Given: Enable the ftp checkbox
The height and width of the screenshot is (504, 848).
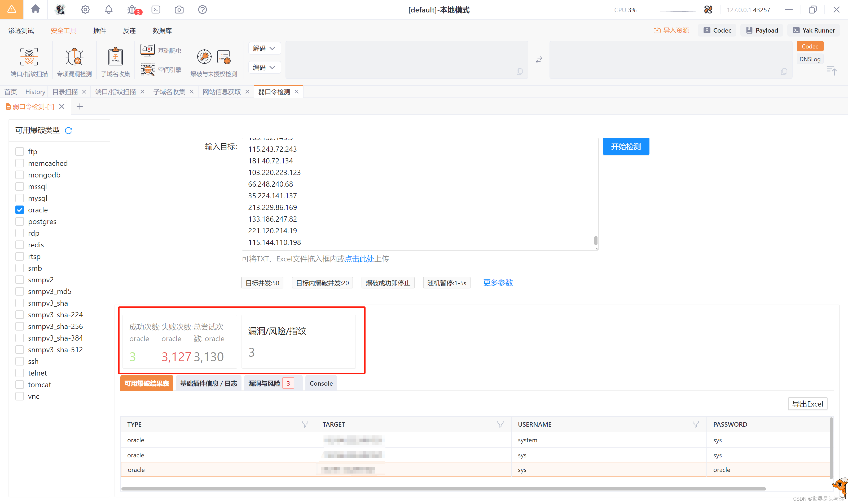Looking at the screenshot, I should [20, 151].
